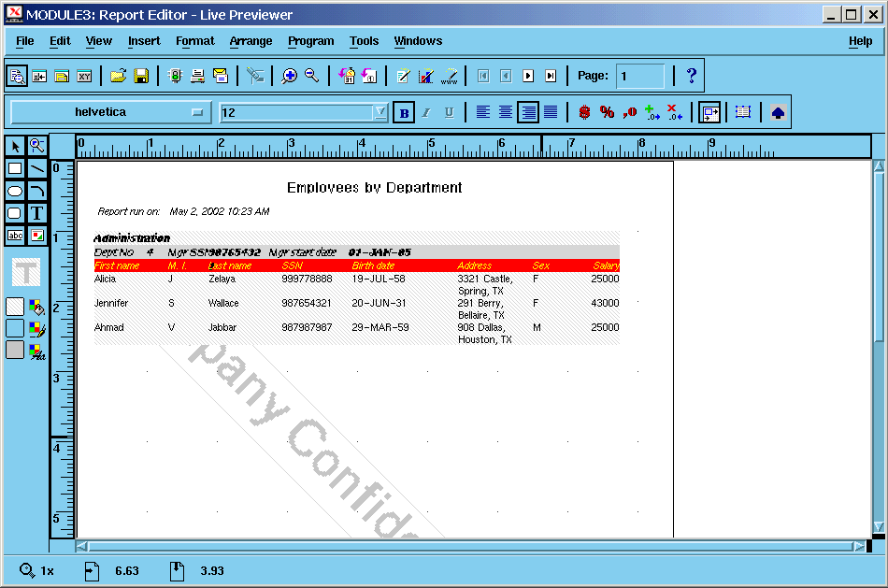Click the blue question mark Help icon
Image resolution: width=888 pixels, height=588 pixels.
click(x=692, y=76)
